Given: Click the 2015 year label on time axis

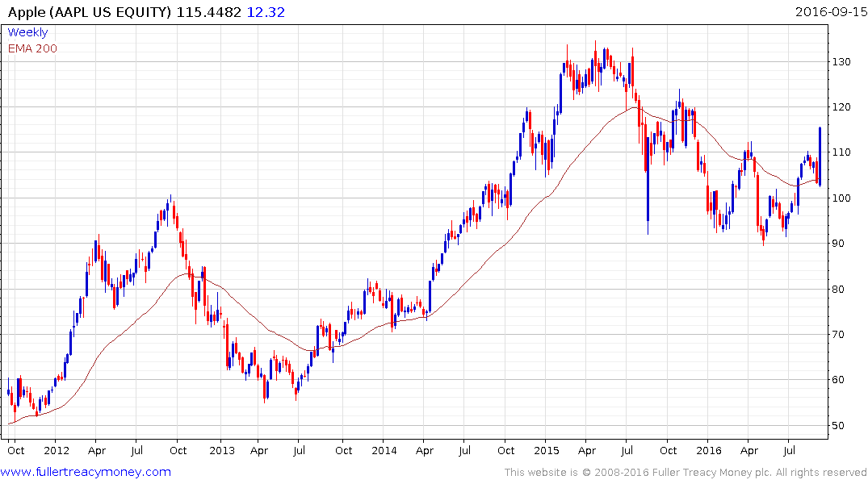Looking at the screenshot, I should point(547,450).
